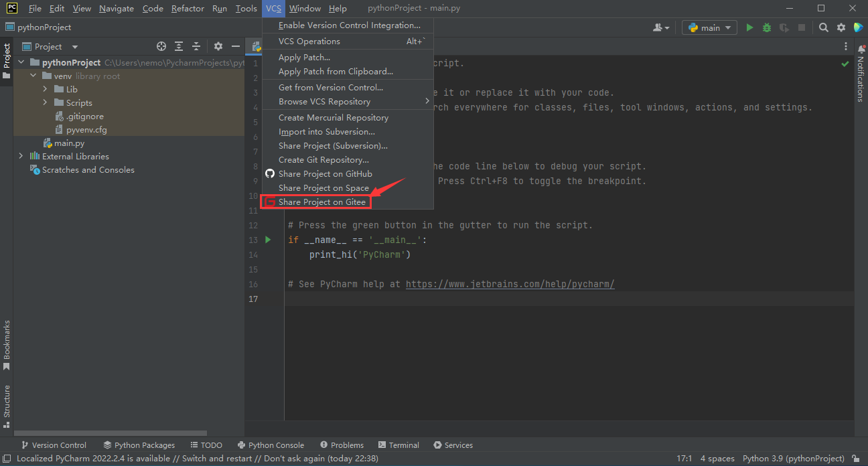Open IDE Settings via gear icon
Image resolution: width=868 pixels, height=466 pixels.
pos(841,27)
